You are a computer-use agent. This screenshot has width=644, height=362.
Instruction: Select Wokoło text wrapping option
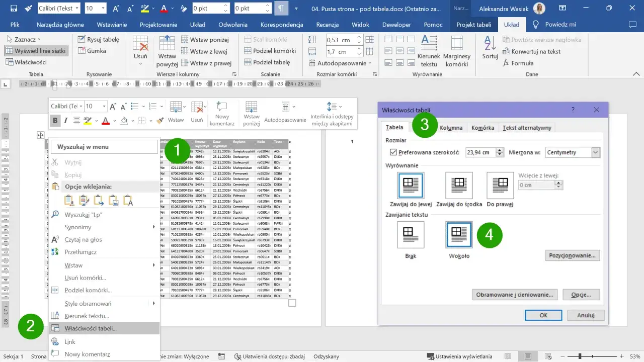coord(458,235)
